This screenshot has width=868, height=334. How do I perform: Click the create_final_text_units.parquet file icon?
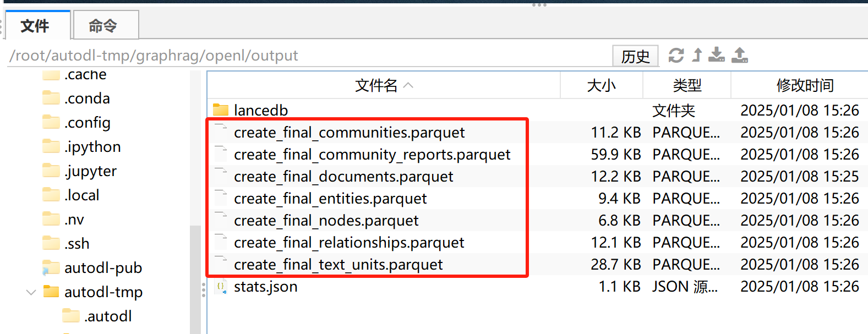tap(221, 264)
